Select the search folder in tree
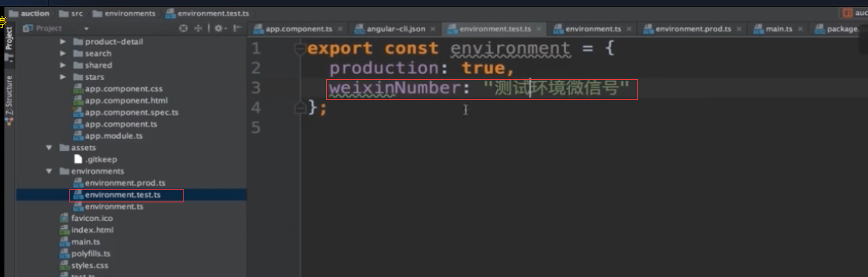This screenshot has height=277, width=868. (92, 53)
